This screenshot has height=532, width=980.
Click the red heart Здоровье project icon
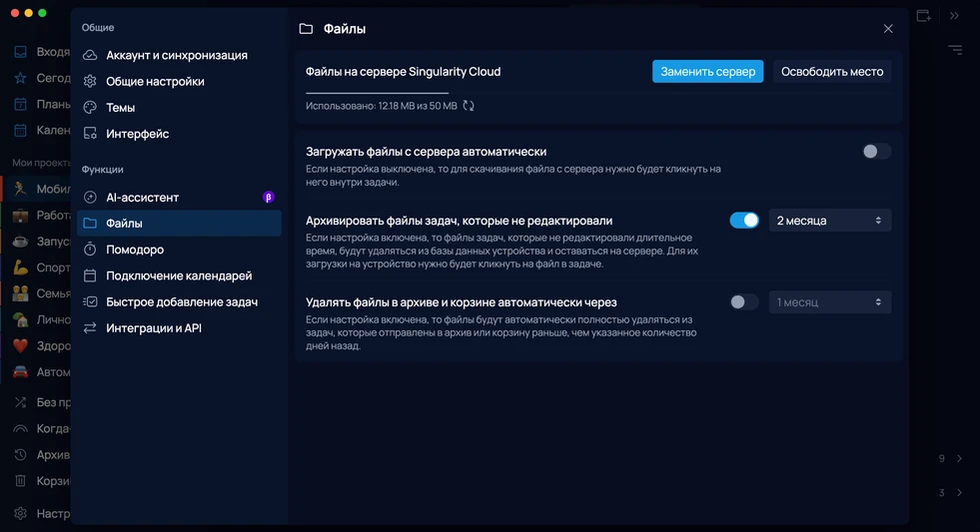pyautogui.click(x=21, y=346)
